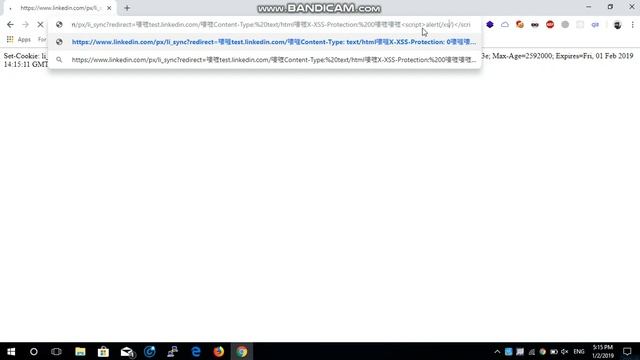
Task: Open Cortana search circle on the taskbar
Action: [33, 351]
